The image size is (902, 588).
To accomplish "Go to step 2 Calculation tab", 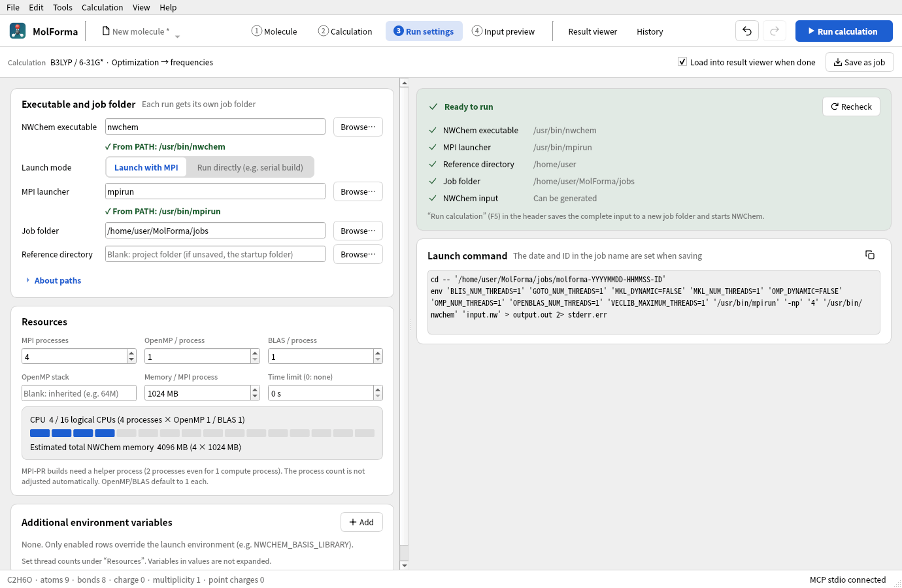I will point(345,31).
